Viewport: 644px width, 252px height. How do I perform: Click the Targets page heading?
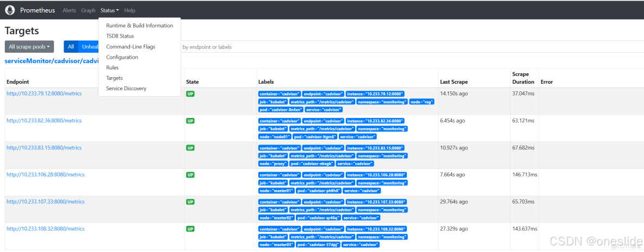[22, 31]
